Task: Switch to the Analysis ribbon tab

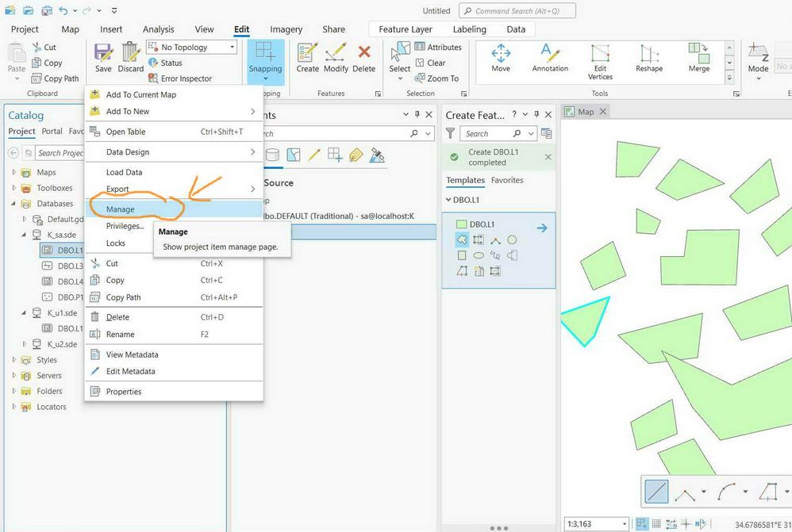Action: click(x=158, y=29)
